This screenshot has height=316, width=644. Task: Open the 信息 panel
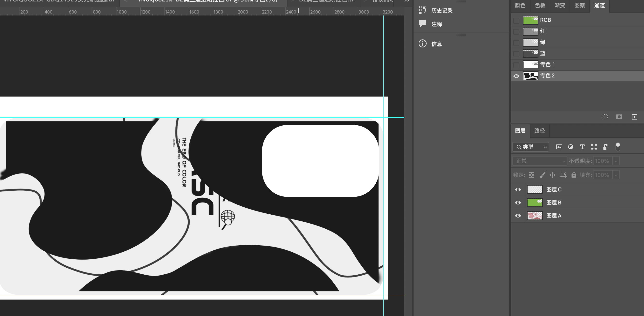click(x=436, y=44)
